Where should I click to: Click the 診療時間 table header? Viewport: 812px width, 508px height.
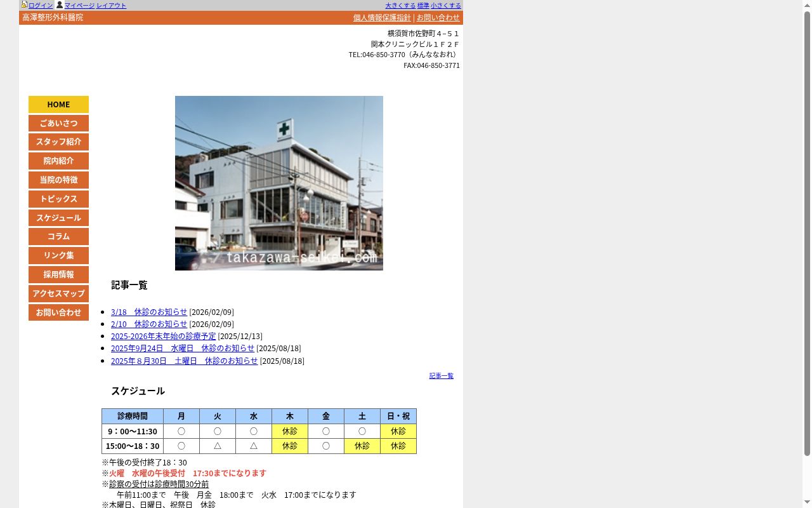(133, 417)
